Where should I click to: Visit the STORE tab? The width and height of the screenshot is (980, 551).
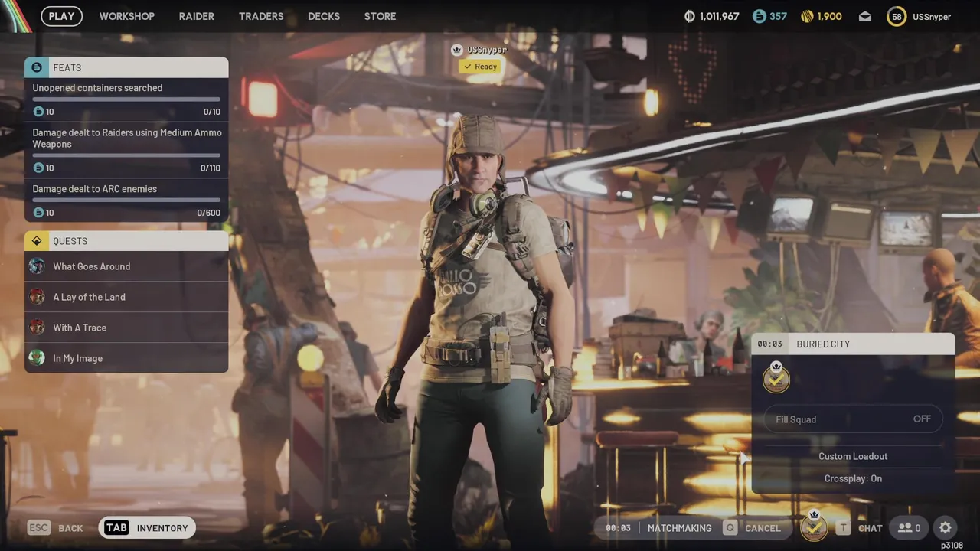[380, 16]
